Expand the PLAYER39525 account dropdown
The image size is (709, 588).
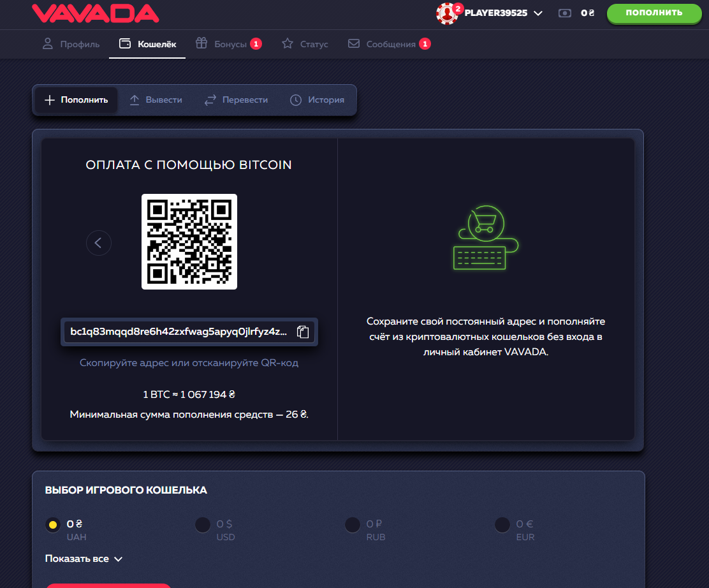pyautogui.click(x=503, y=13)
